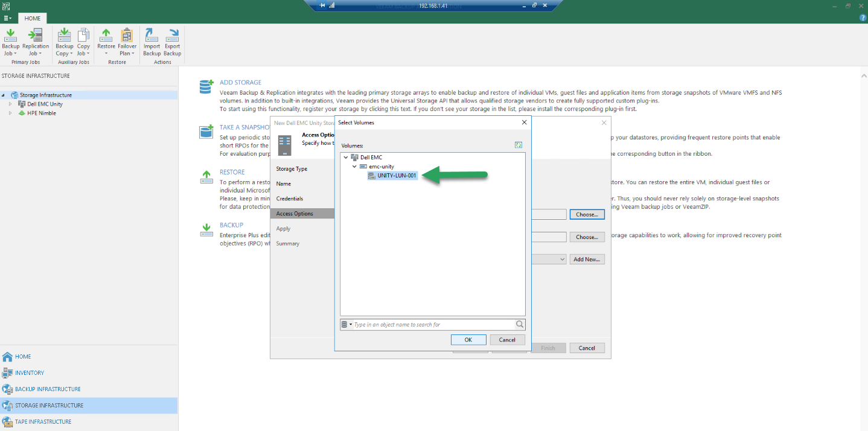Click the Veeam application logo icon
The width and height of the screenshot is (868, 431).
pyautogui.click(x=5, y=5)
